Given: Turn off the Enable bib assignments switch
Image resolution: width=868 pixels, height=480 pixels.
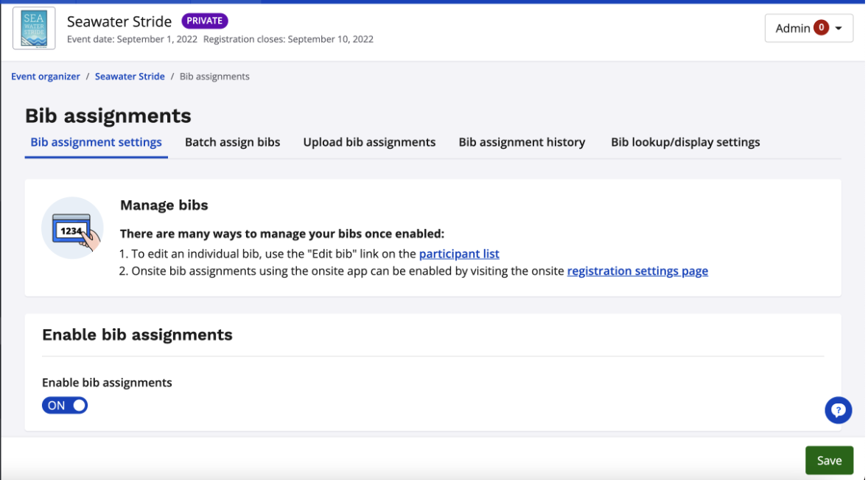Looking at the screenshot, I should coord(65,405).
